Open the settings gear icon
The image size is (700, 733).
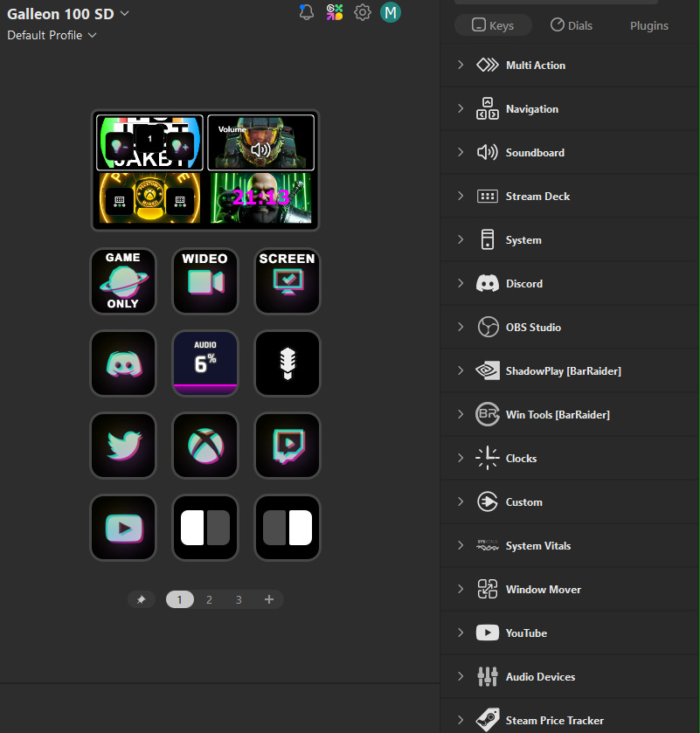[x=363, y=12]
